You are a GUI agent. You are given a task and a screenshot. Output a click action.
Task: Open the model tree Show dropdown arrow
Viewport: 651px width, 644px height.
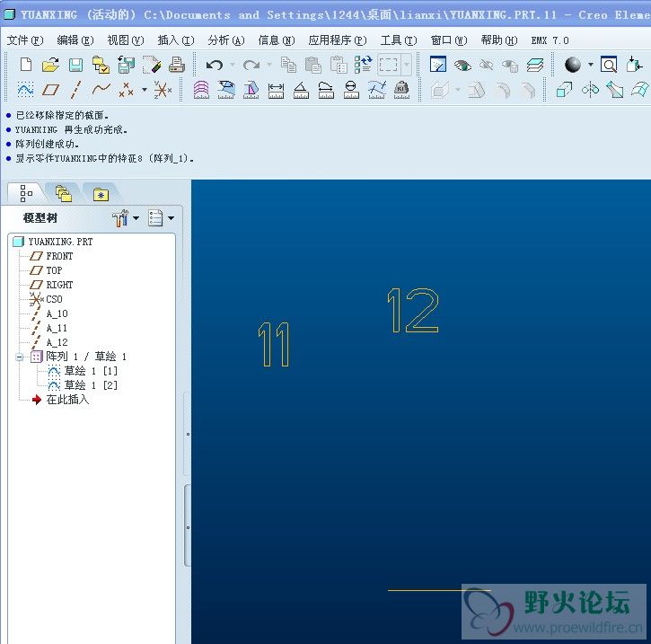[171, 218]
